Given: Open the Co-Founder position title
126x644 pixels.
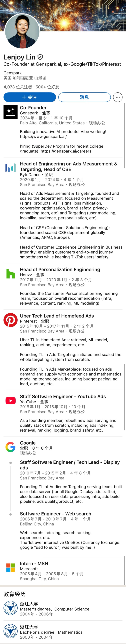Looking at the screenshot, I should coord(33,108).
